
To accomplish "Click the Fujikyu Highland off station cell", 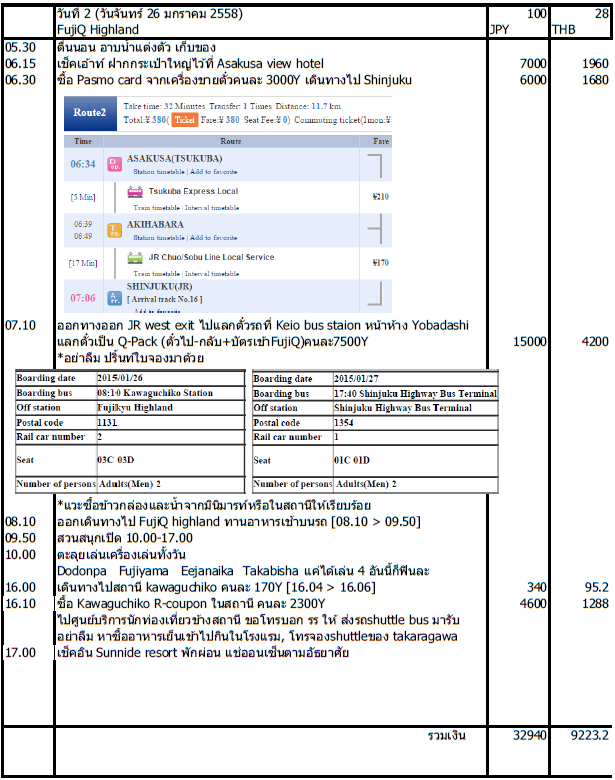I will tap(171, 408).
